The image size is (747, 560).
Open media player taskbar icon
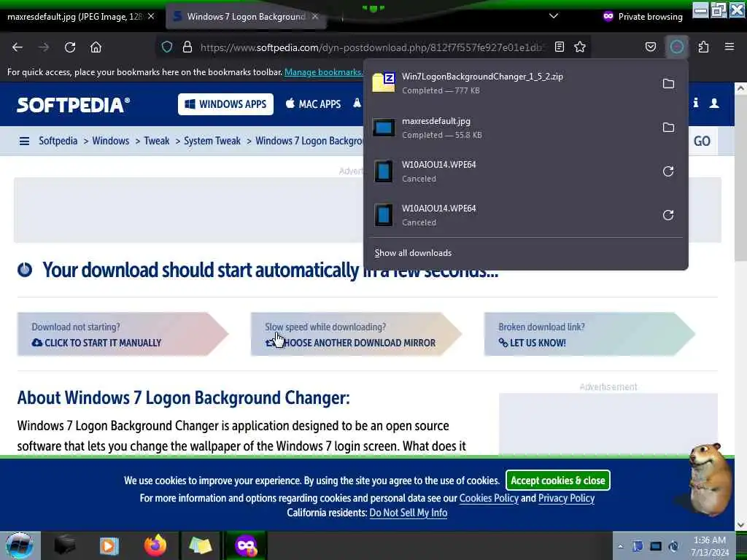coord(109,545)
